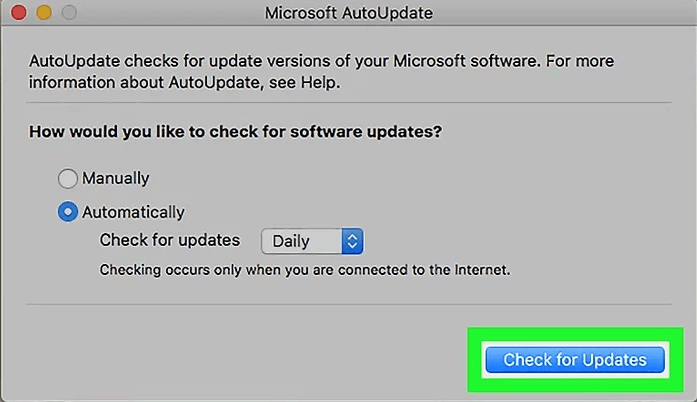The height and width of the screenshot is (402, 697).
Task: Click the Microsoft AutoUpdate title text
Action: tap(346, 14)
